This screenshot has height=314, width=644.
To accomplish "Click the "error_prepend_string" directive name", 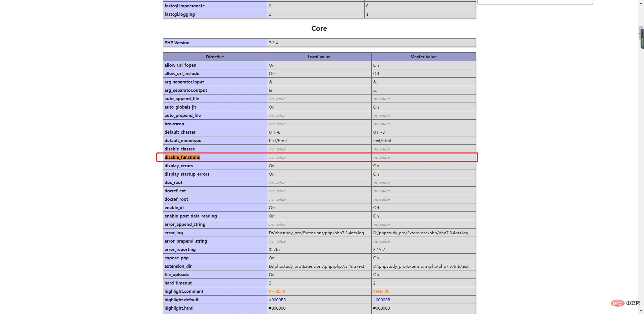I will pos(186,241).
